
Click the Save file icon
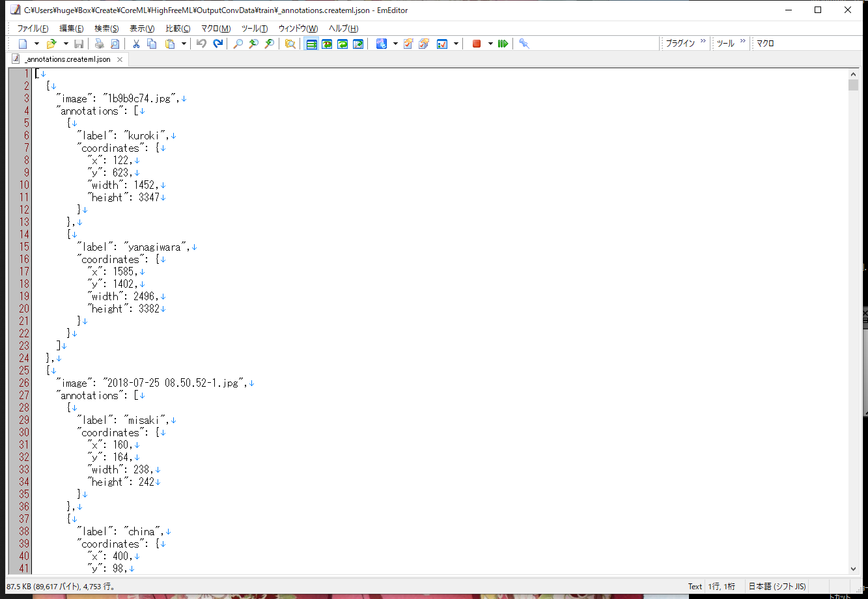click(79, 44)
